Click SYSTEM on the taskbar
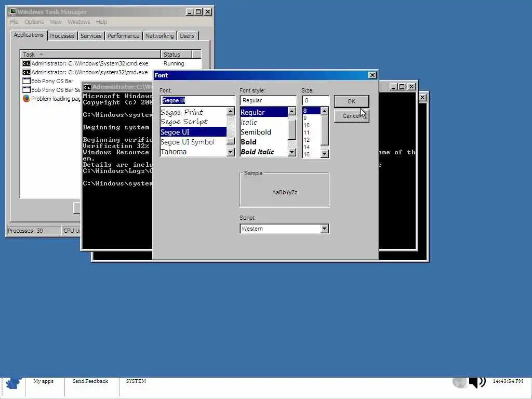Viewport: 532px width, 399px height. [136, 381]
